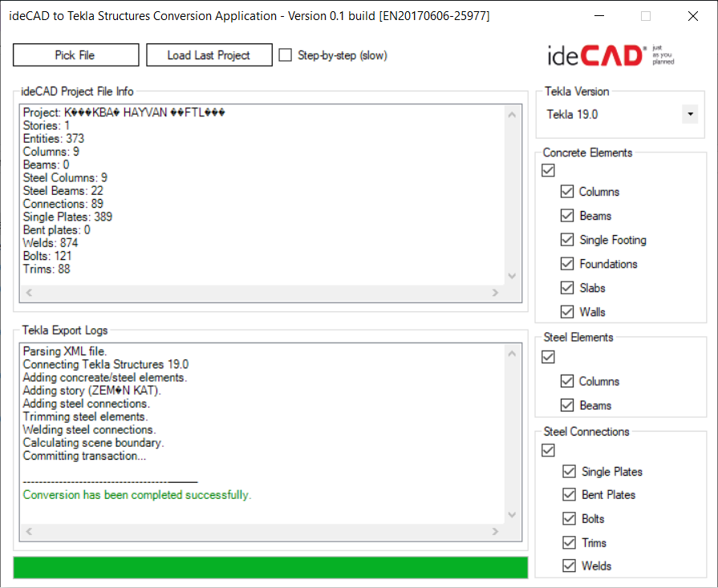Click Load Last Project button

coord(209,55)
